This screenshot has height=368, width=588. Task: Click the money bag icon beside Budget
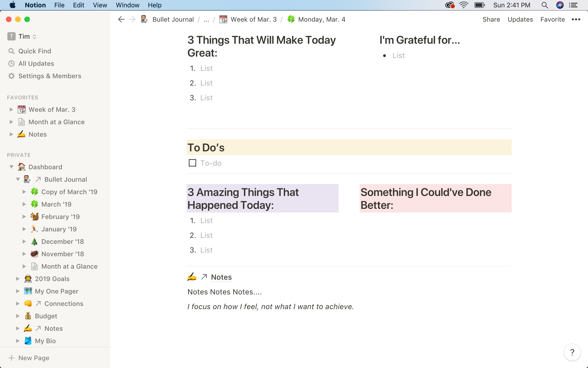point(28,316)
